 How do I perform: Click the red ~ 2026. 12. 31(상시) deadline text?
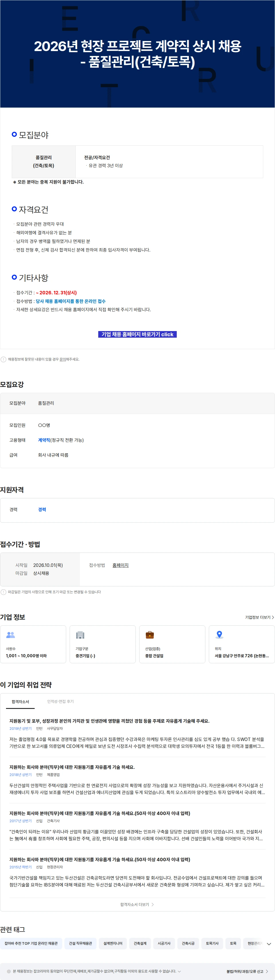click(x=56, y=293)
